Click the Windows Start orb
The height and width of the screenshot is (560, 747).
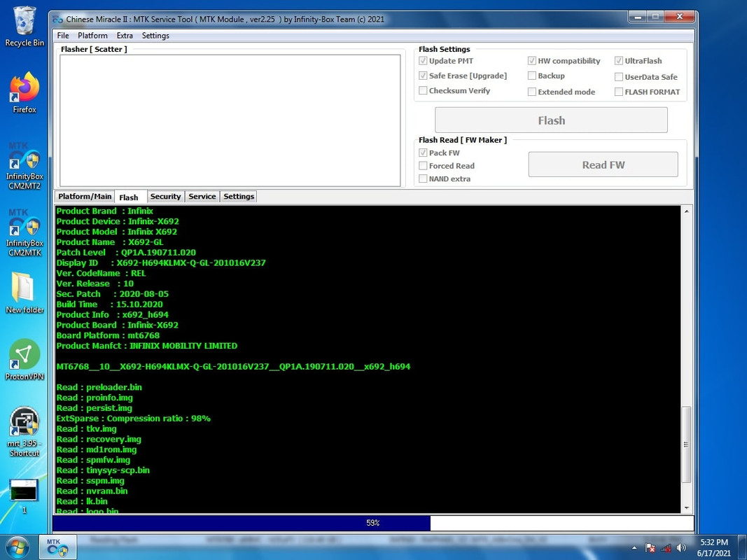point(17,547)
